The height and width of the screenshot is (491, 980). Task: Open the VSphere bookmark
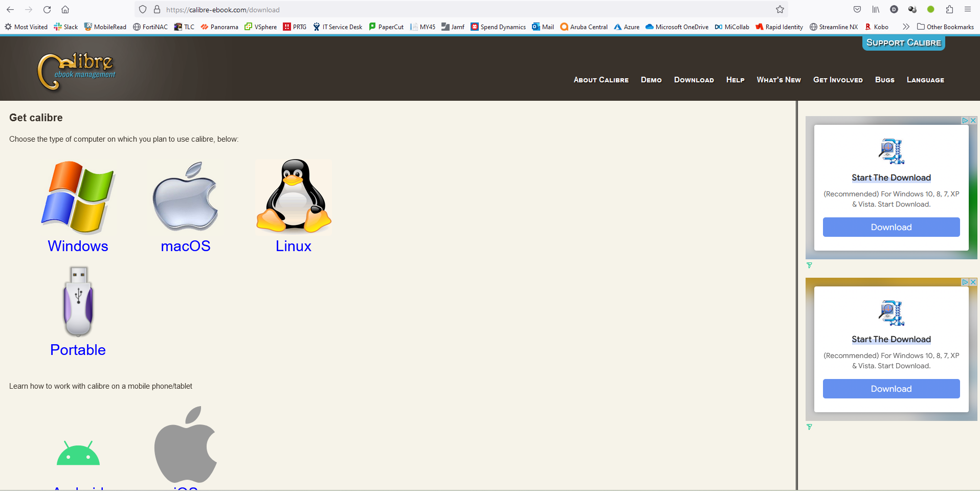coord(261,27)
